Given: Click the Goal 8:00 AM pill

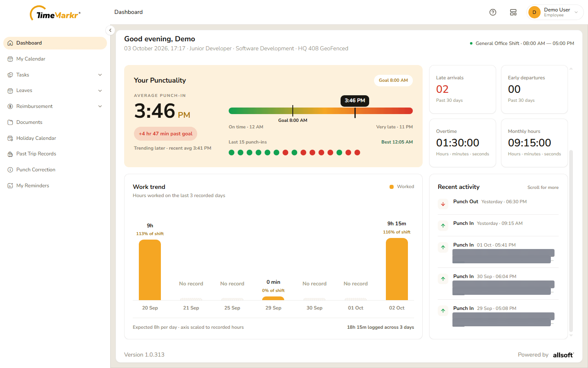Looking at the screenshot, I should tap(393, 81).
